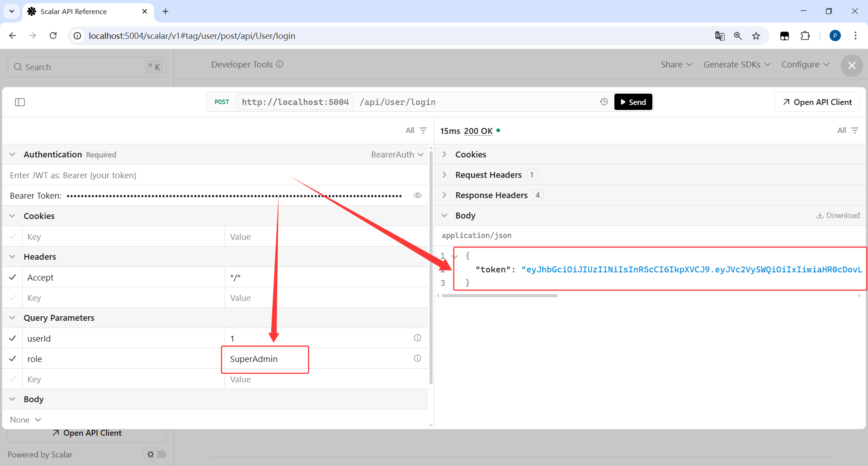Click Open API Client in the sidebar
This screenshot has height=466, width=868.
point(87,433)
